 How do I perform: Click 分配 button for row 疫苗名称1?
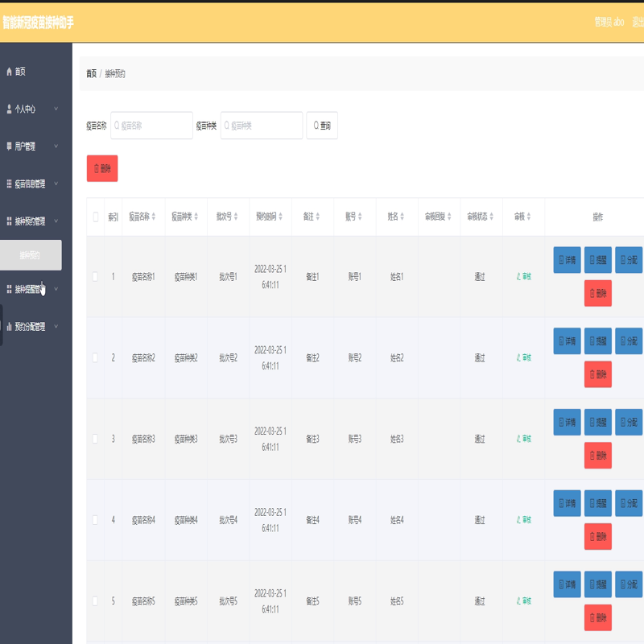coord(629,259)
